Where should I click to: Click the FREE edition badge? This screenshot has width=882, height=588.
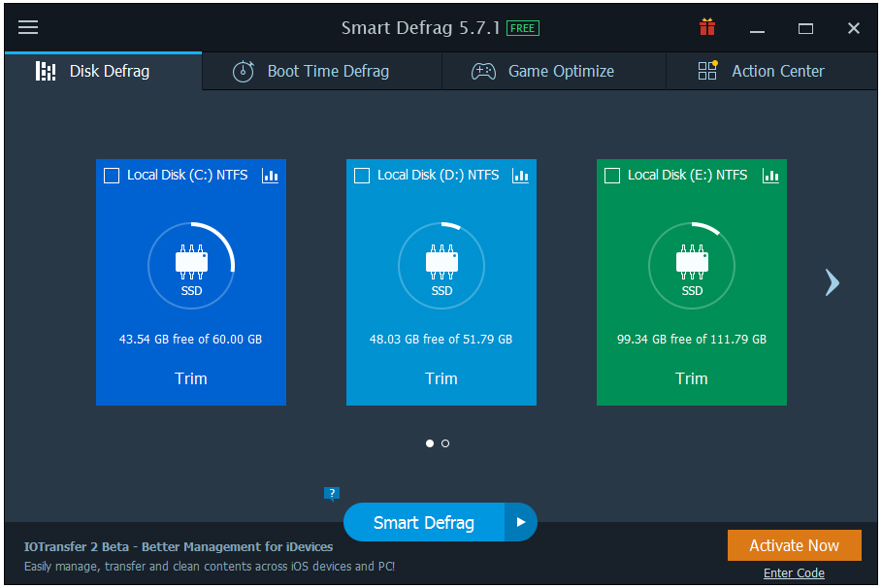tap(523, 28)
